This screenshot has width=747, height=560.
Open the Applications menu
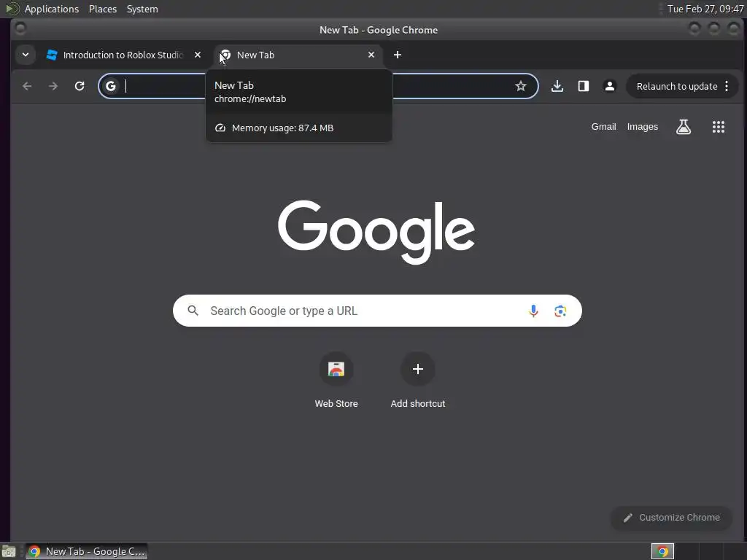pyautogui.click(x=52, y=9)
